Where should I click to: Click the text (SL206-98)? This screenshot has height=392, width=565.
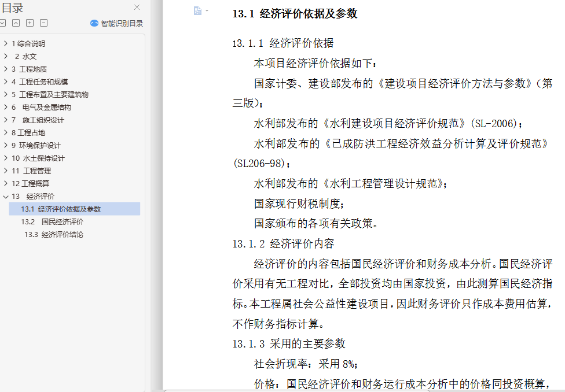click(261, 164)
